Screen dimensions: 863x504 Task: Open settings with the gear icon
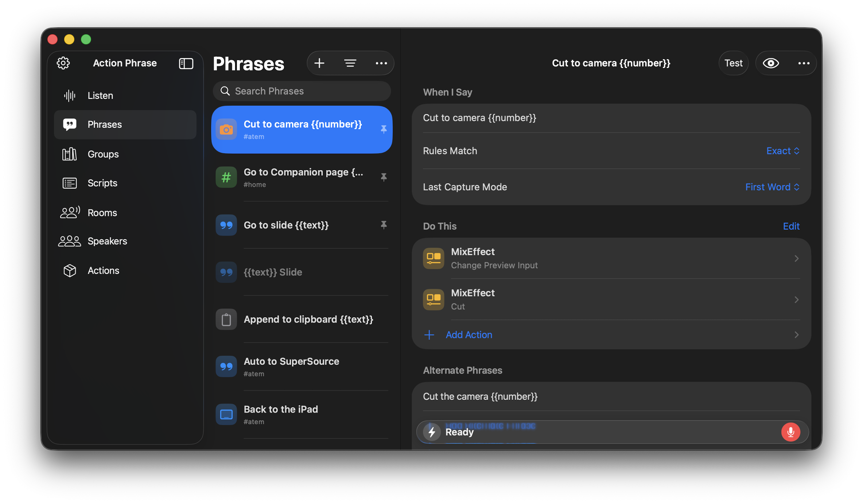[x=63, y=63]
